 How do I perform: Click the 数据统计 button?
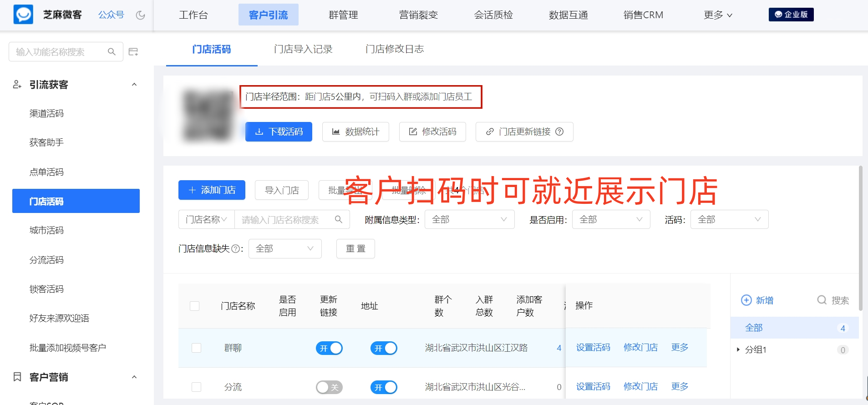355,132
